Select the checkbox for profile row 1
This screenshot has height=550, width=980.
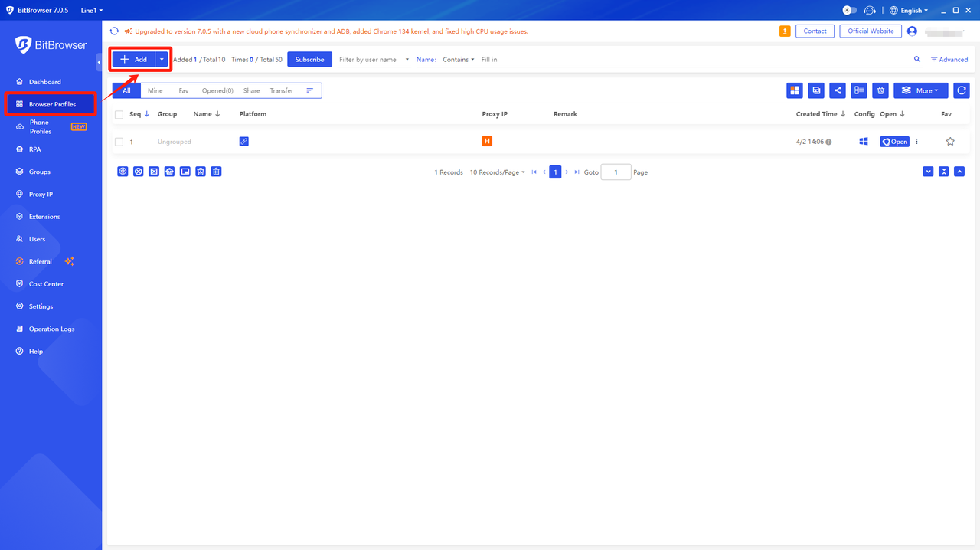point(119,141)
